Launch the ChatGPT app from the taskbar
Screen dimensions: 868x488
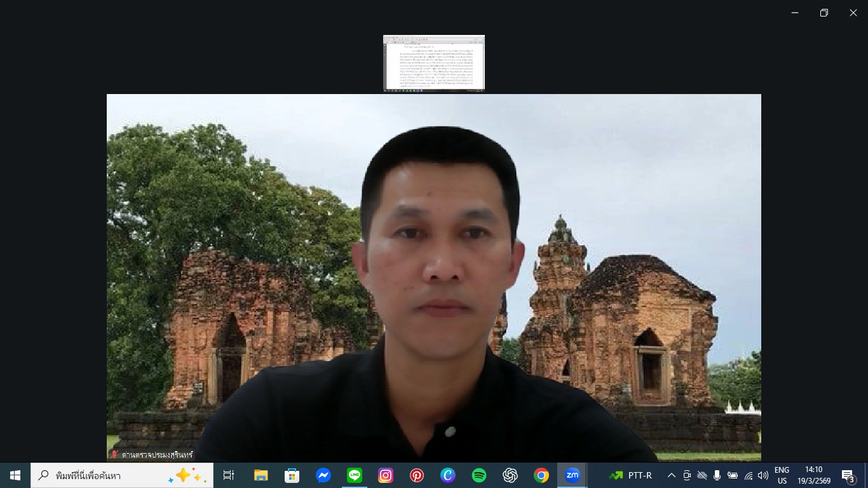click(510, 475)
